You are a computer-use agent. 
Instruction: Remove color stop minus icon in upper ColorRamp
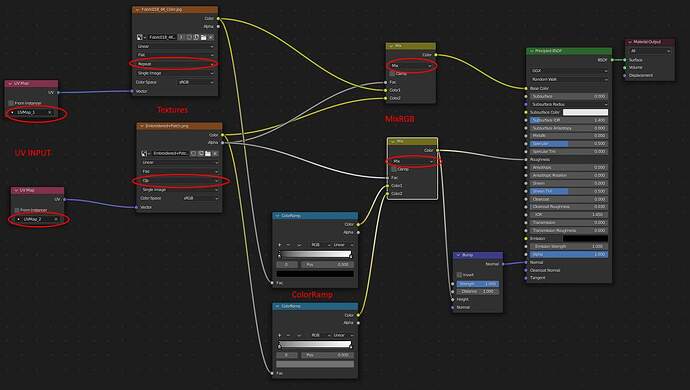point(288,245)
